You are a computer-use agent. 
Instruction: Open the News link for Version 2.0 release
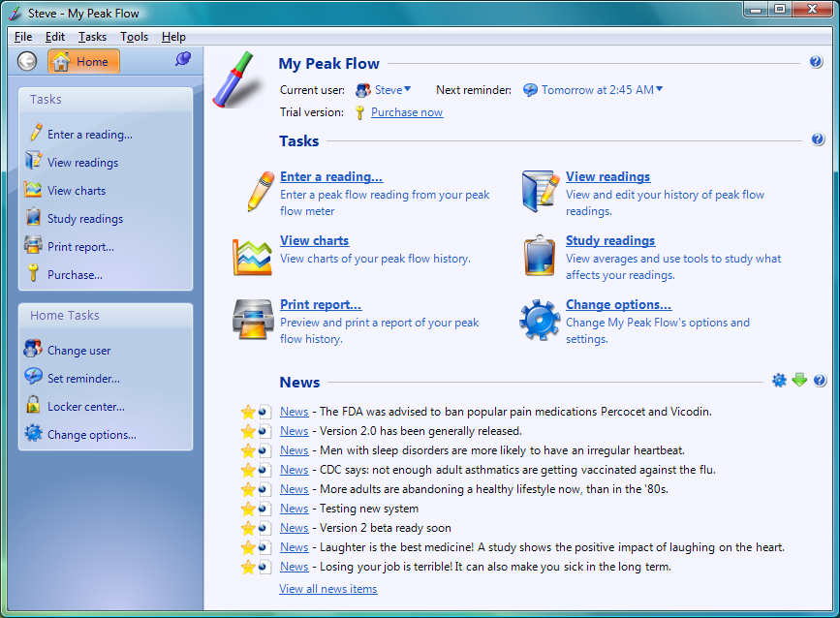pyautogui.click(x=295, y=431)
